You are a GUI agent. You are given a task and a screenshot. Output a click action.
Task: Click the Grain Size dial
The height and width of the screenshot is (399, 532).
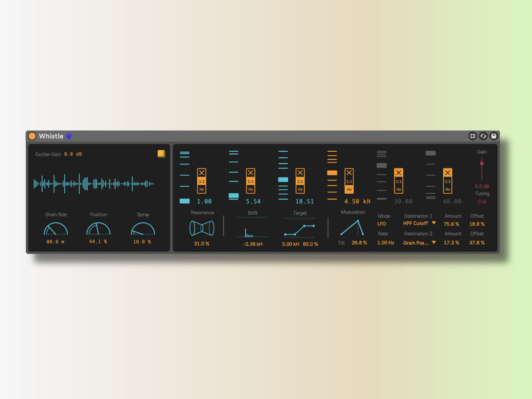click(56, 229)
